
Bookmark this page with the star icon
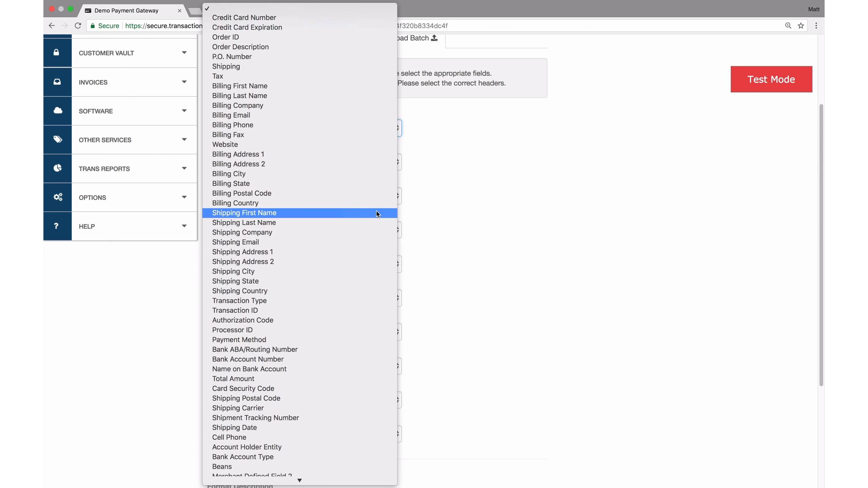point(801,26)
